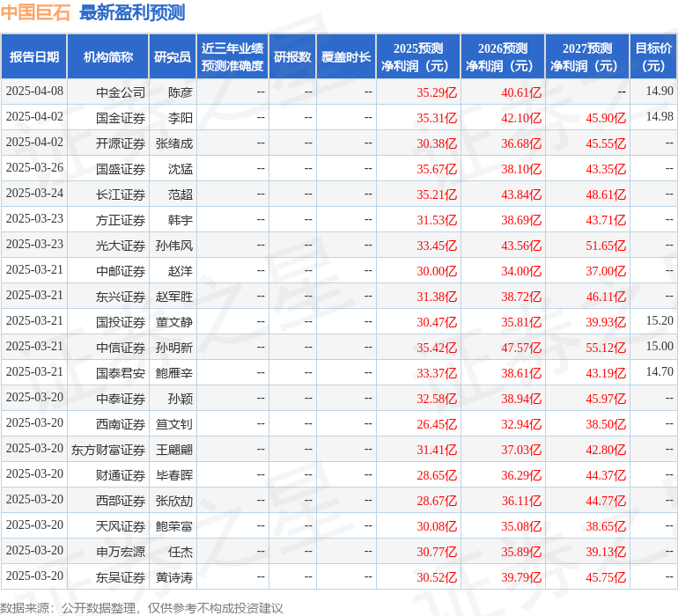Viewport: 678px width, 616px height.
Task: Click 36.11亿 forecast value
Action: click(521, 500)
